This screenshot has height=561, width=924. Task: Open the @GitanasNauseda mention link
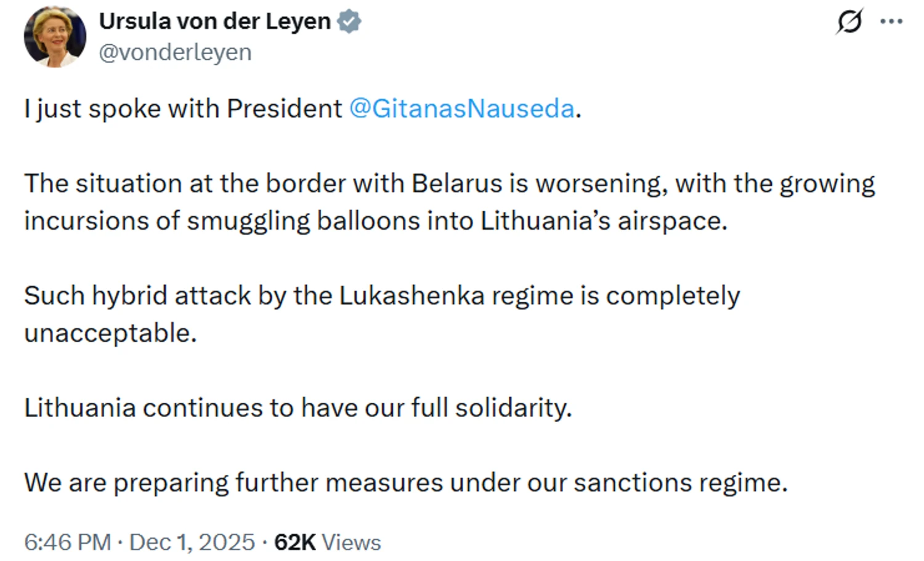(461, 109)
